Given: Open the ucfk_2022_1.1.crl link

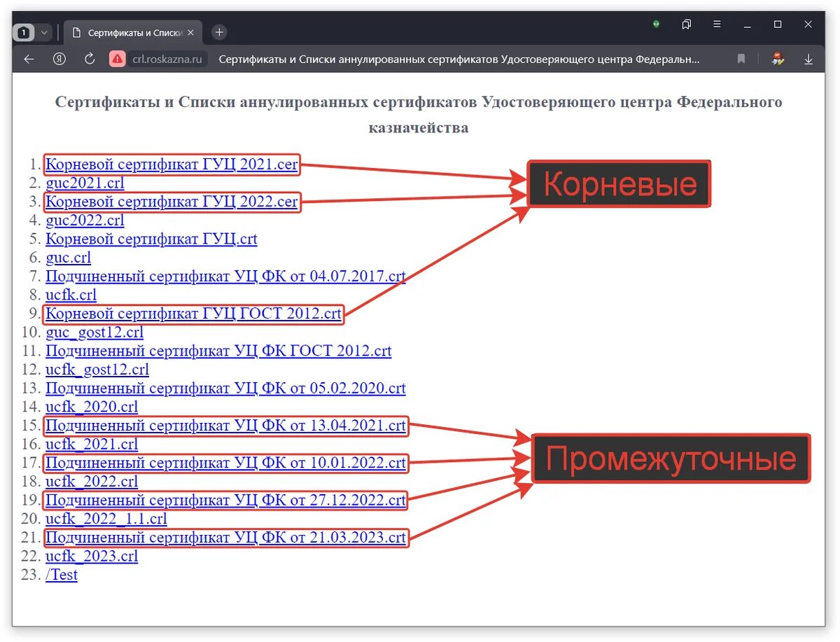Looking at the screenshot, I should [106, 519].
